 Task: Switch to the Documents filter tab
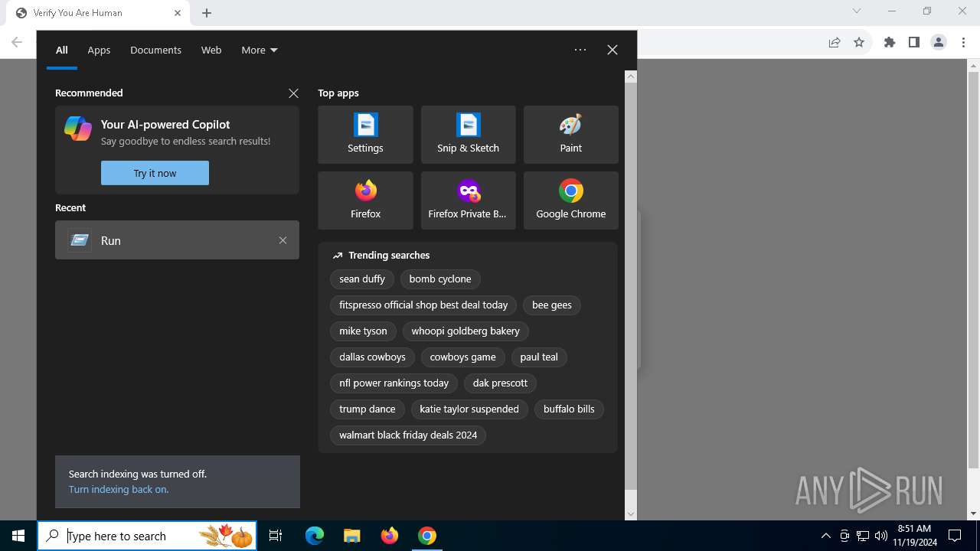point(155,51)
